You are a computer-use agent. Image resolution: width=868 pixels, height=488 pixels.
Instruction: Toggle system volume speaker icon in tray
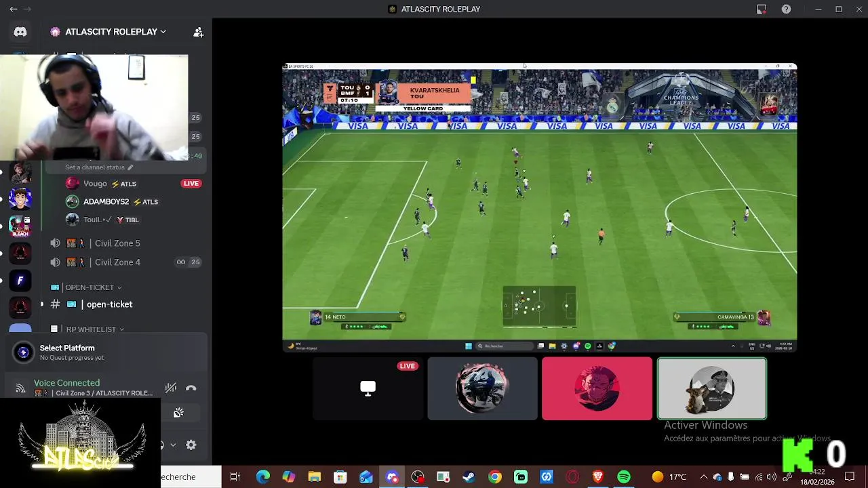(772, 477)
